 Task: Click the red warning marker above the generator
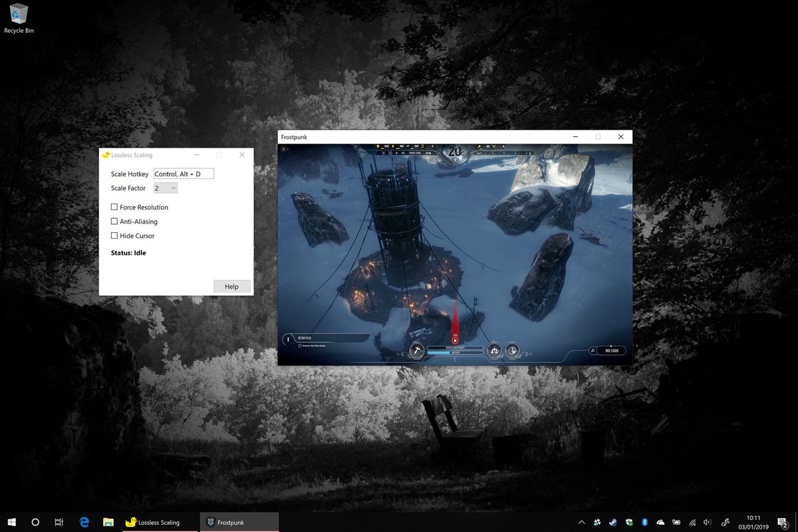(x=455, y=339)
